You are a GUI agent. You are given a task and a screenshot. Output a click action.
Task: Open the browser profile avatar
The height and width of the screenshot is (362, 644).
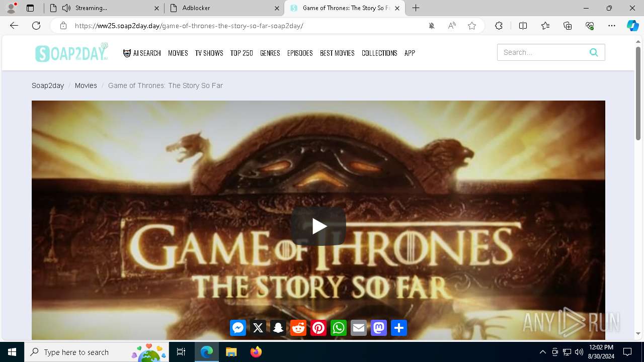pyautogui.click(x=11, y=8)
